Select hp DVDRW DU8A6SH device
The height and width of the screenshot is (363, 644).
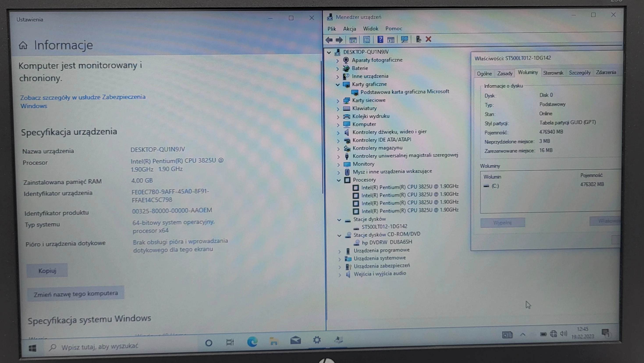387,242
